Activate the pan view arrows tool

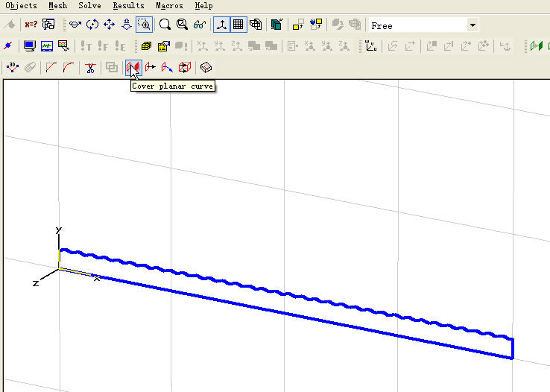pos(110,25)
